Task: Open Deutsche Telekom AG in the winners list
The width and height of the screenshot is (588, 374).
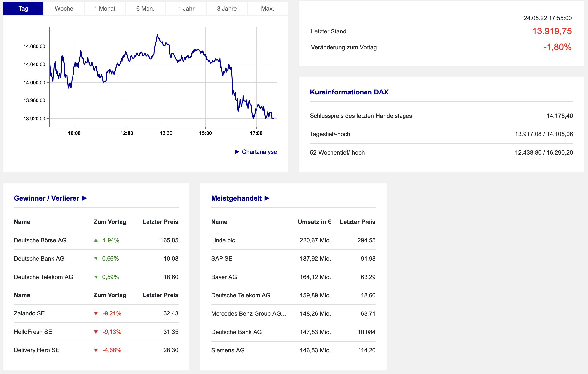Action: pos(43,277)
